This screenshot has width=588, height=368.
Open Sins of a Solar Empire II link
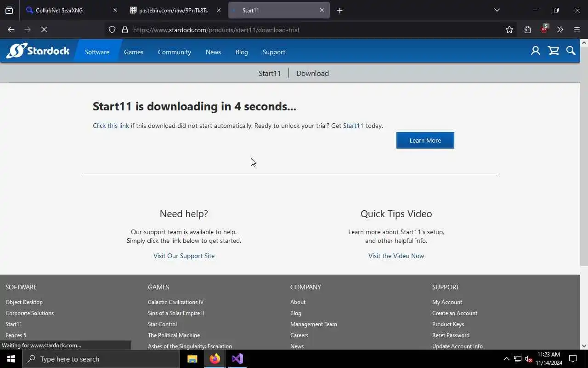pyautogui.click(x=176, y=313)
